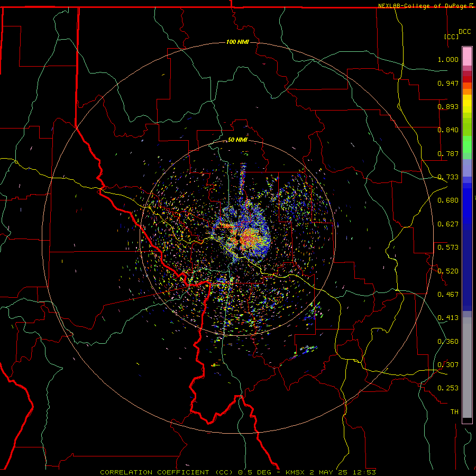This screenshot has width=476, height=476.
Task: Click the 0.253 scale value
Action: pyautogui.click(x=448, y=388)
